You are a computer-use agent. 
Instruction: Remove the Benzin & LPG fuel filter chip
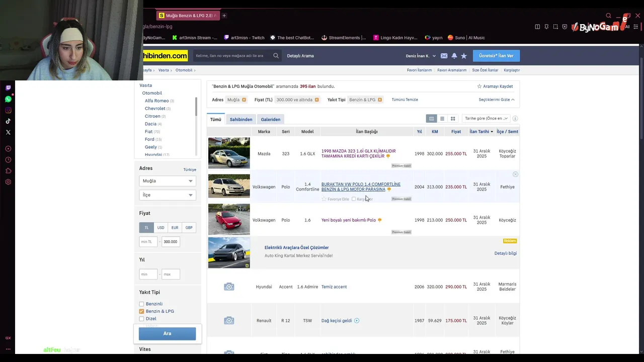tap(380, 100)
